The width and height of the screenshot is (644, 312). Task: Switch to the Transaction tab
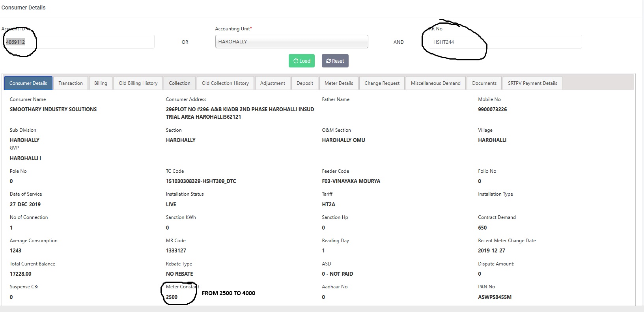click(71, 83)
